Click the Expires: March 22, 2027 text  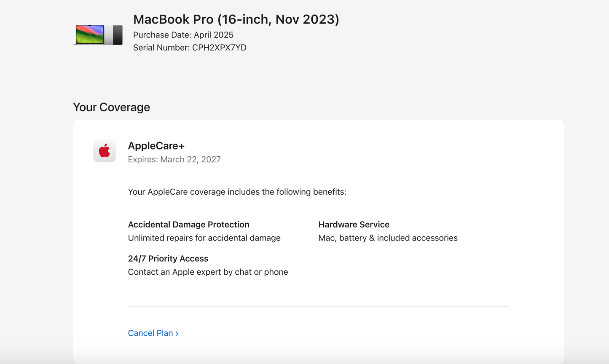[x=174, y=159]
